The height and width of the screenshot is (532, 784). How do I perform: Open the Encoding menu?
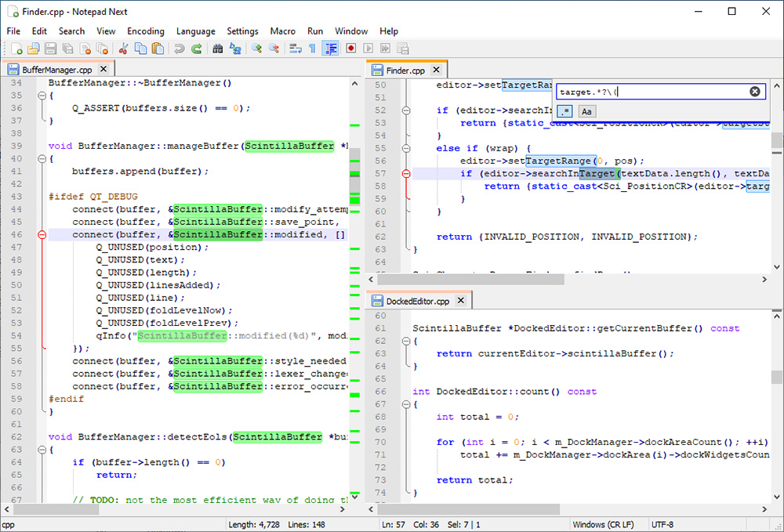tap(146, 31)
